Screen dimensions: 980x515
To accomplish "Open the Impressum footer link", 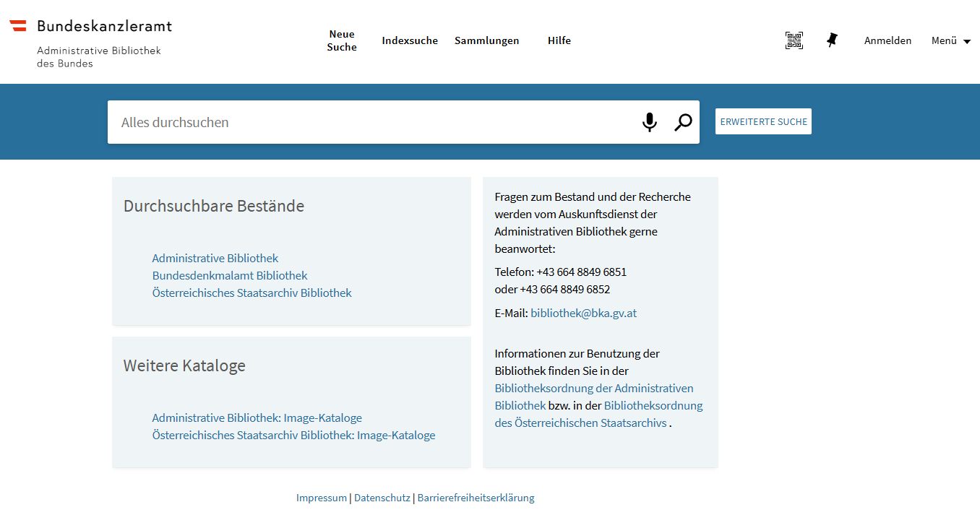I will [321, 498].
